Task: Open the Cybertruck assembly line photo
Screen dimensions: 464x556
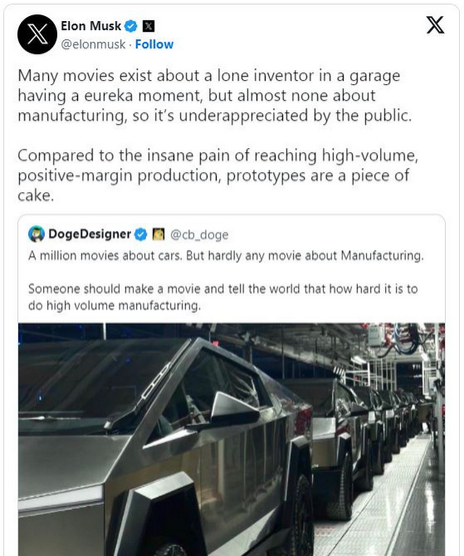Action: click(x=231, y=439)
